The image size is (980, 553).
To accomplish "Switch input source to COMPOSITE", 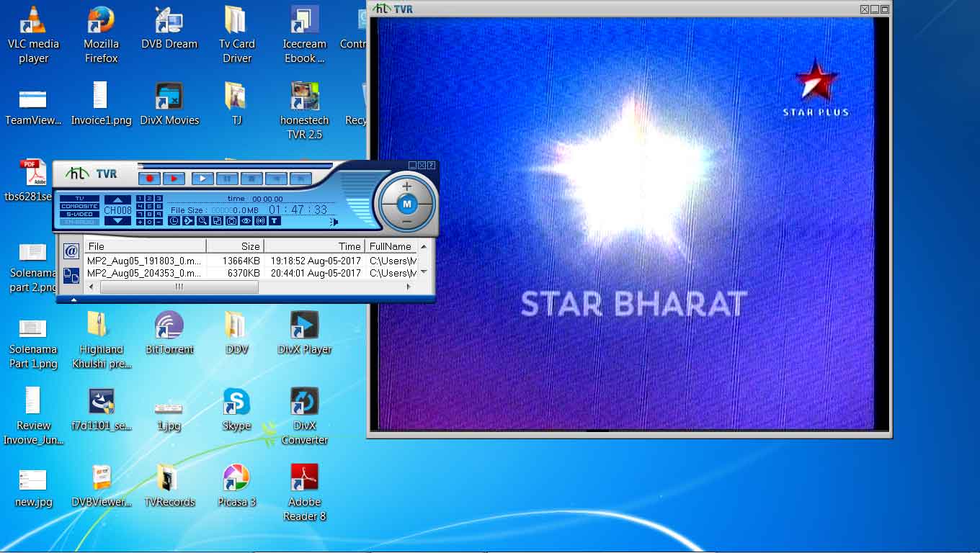I will tap(79, 206).
